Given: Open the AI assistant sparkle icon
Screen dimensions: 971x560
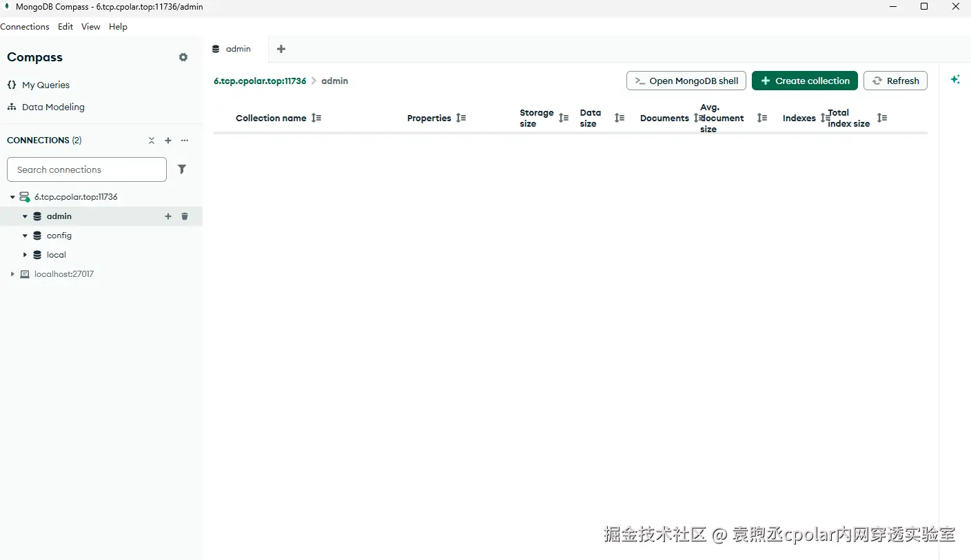Looking at the screenshot, I should tap(955, 79).
